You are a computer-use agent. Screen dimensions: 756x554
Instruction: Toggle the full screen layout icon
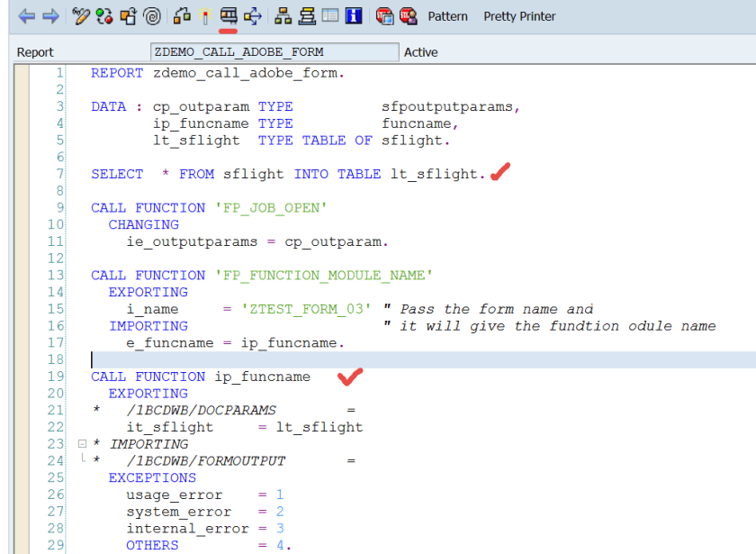click(330, 15)
